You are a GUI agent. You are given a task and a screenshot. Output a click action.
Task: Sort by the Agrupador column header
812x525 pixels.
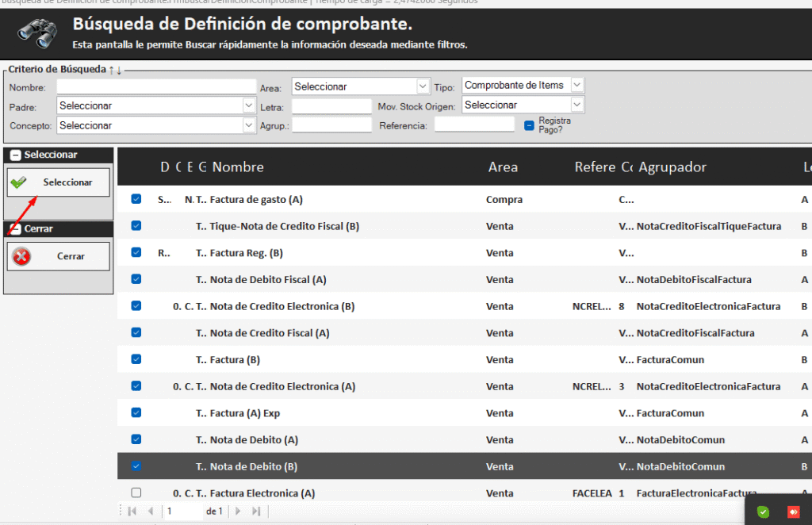point(672,167)
